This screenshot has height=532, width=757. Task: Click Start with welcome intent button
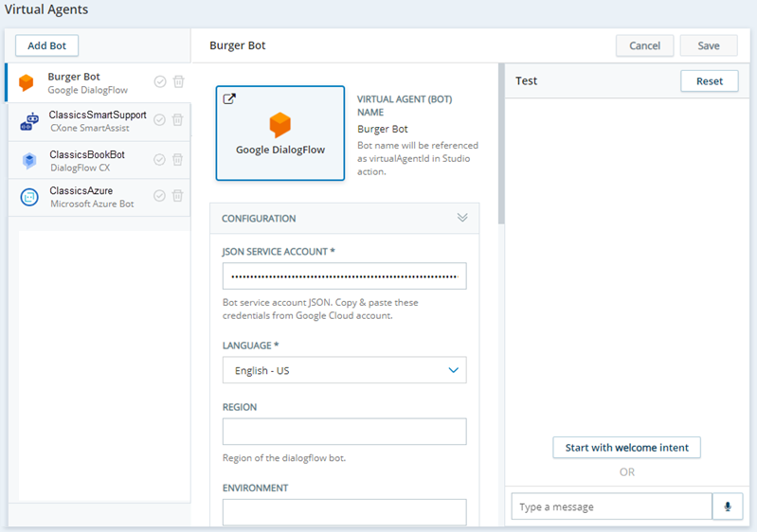[626, 448]
